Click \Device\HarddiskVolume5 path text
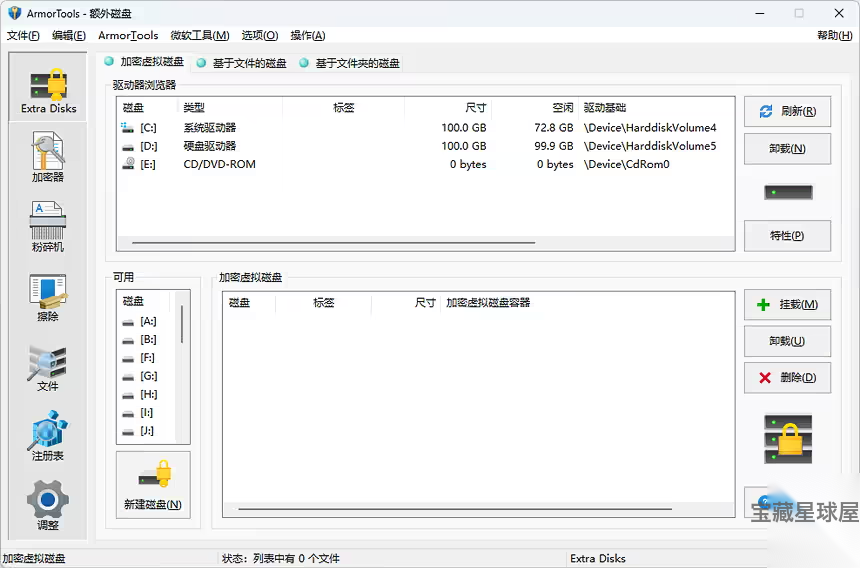The height and width of the screenshot is (568, 860). coord(650,146)
